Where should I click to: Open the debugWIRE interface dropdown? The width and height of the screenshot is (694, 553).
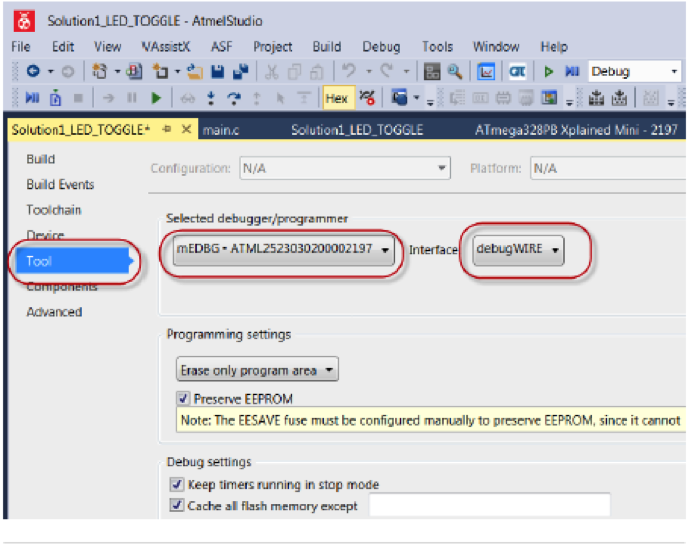[x=518, y=249]
